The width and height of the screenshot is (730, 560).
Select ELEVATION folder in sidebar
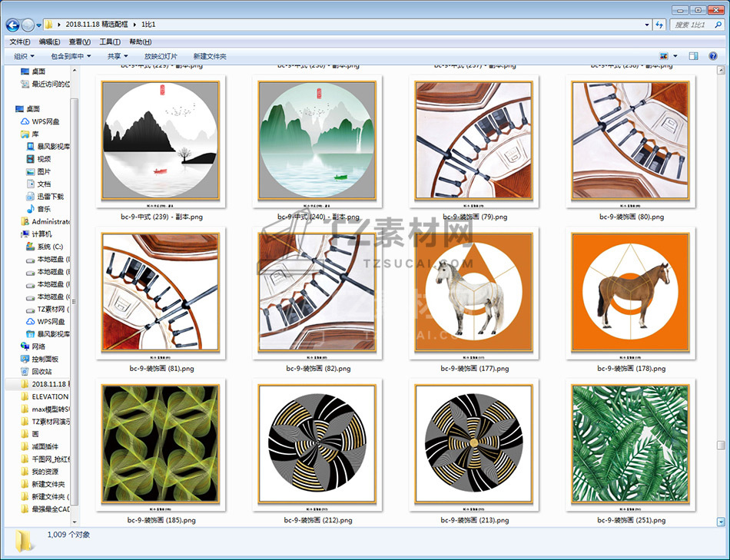[45, 396]
